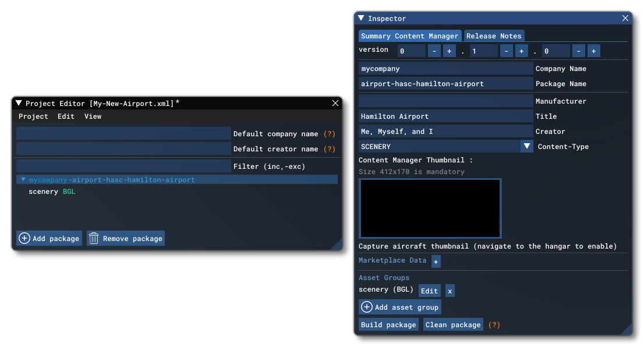Click the Remove package trash icon

pos(94,238)
